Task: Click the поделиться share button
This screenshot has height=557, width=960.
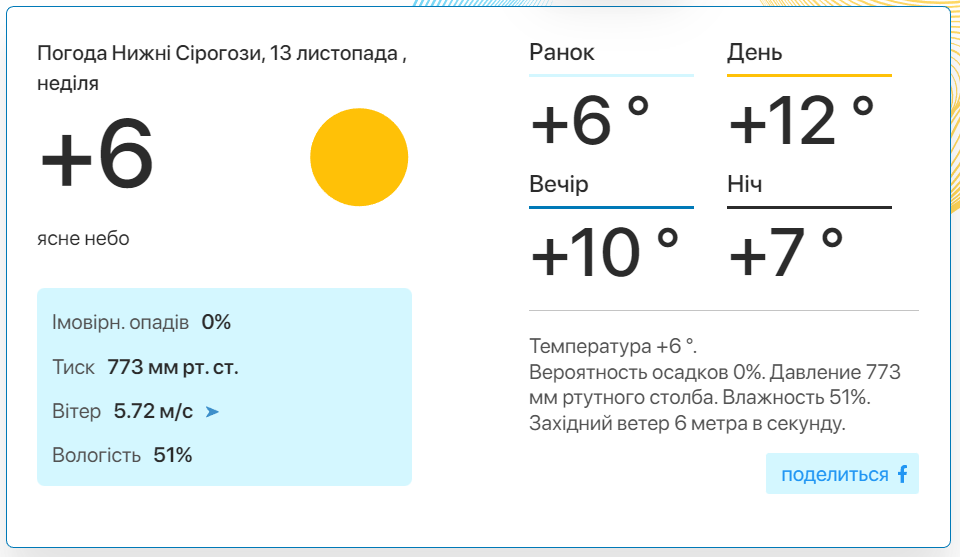Action: (x=842, y=474)
